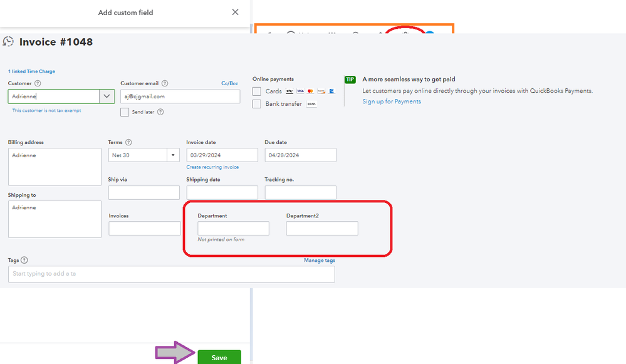Show help for Send later
The image size is (626, 364).
160,112
